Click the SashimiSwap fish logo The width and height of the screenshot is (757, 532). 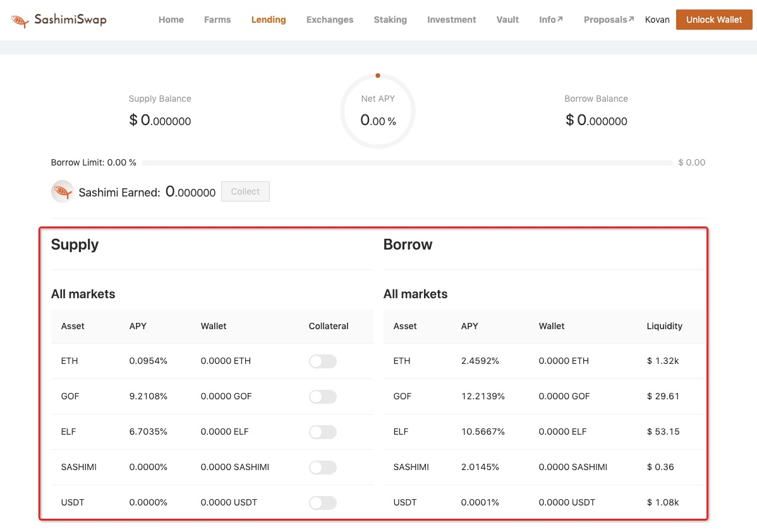(20, 21)
